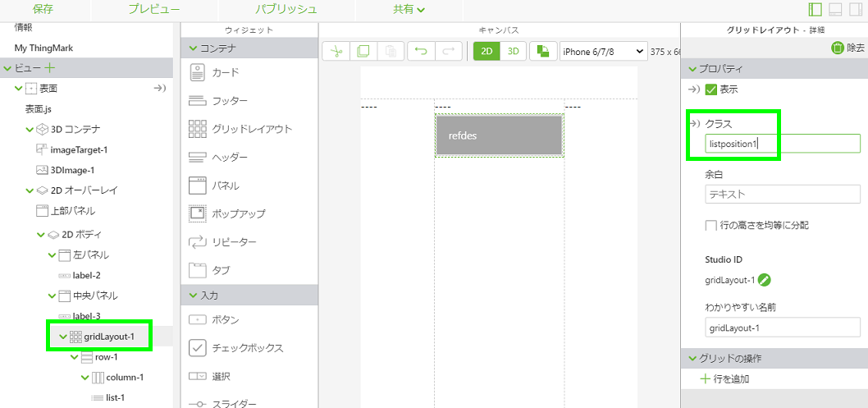Click プレビュー in the top menu

pos(154,9)
